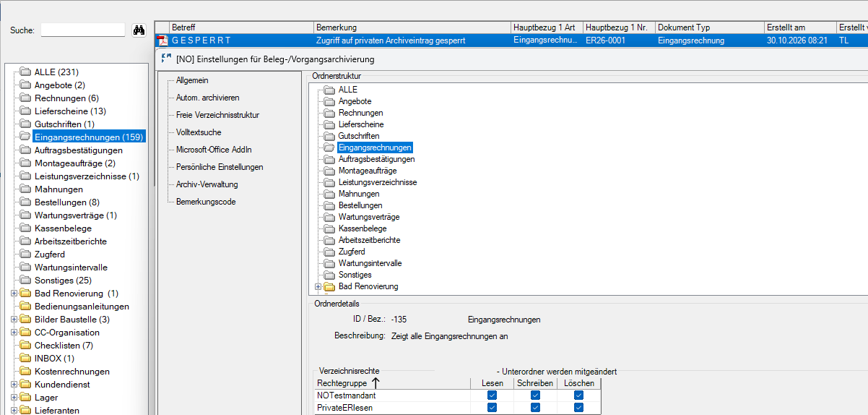Open the Archiv-Verwaltung settings section

point(207,184)
